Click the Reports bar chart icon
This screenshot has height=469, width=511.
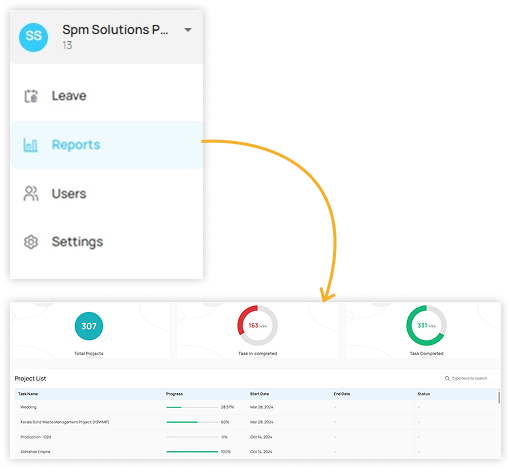(30, 145)
